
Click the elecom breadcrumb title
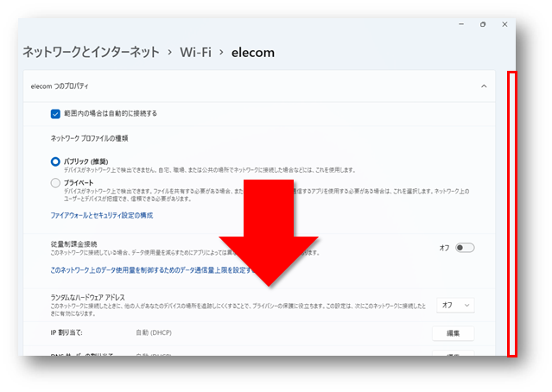(x=253, y=53)
